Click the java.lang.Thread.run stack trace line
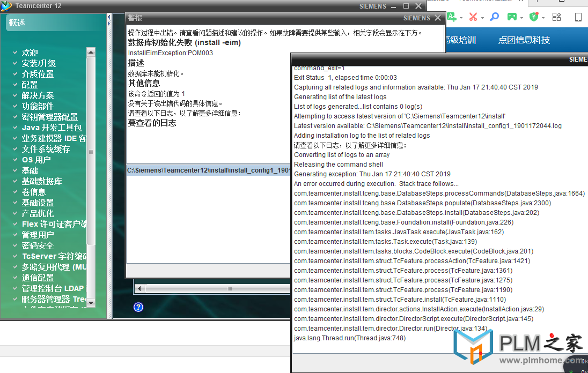Viewport: 588px width, 373px height. pos(350,339)
